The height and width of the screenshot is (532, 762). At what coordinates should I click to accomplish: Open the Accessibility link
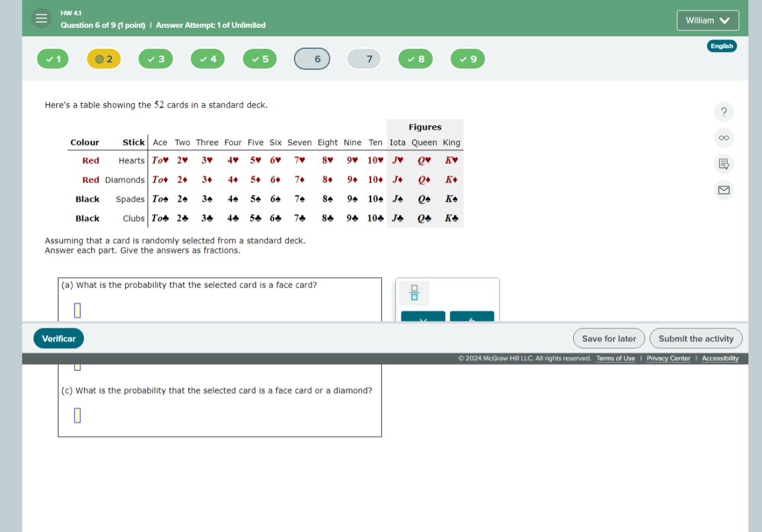(x=720, y=359)
